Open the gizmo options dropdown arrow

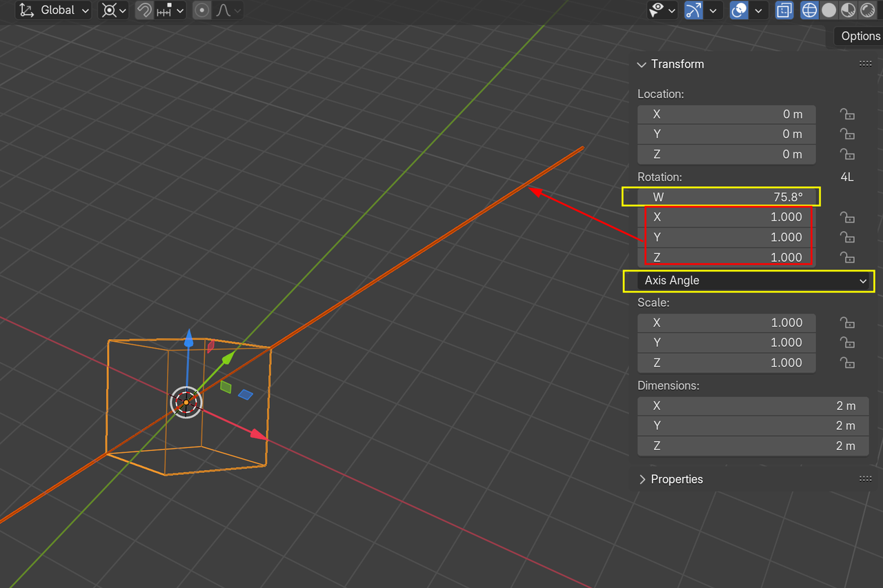[x=713, y=10]
